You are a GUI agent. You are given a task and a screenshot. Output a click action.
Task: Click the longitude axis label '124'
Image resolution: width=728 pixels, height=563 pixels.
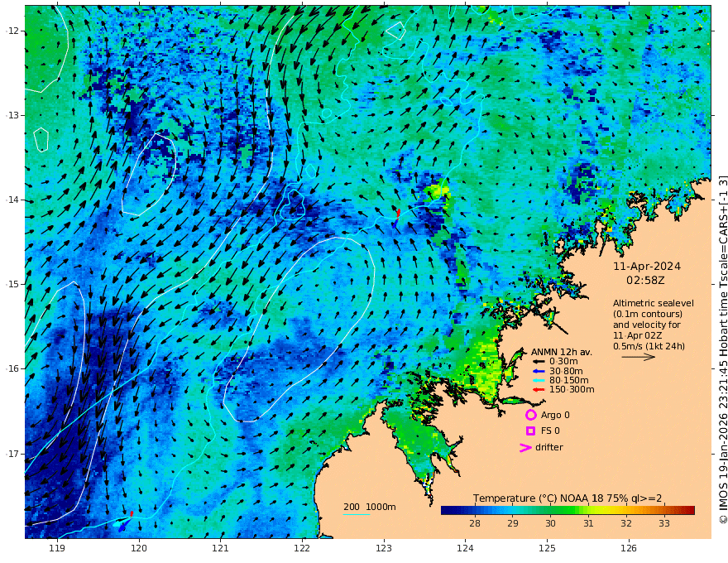[x=465, y=548]
